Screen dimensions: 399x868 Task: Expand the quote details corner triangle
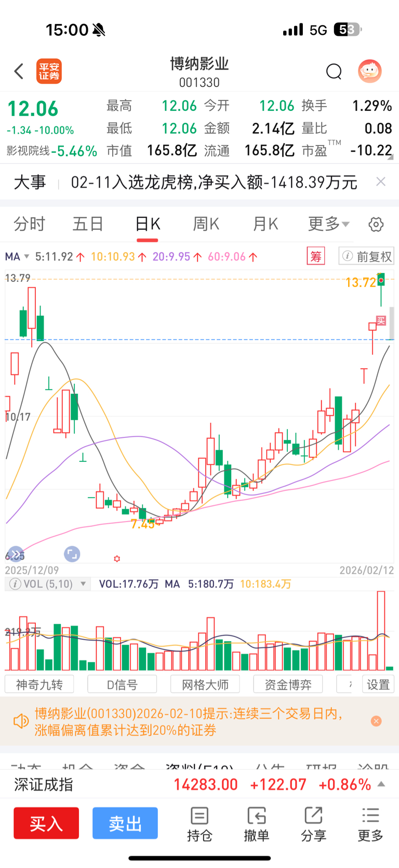coord(391,157)
